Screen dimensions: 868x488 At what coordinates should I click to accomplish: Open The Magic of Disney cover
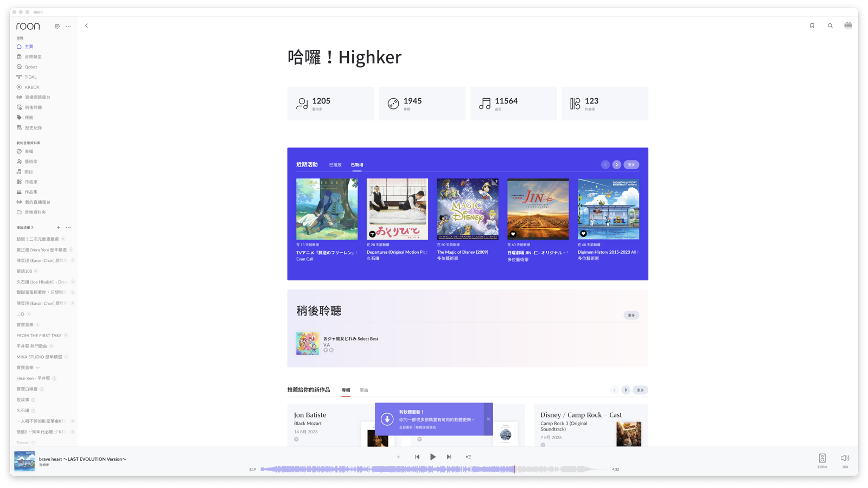468,209
